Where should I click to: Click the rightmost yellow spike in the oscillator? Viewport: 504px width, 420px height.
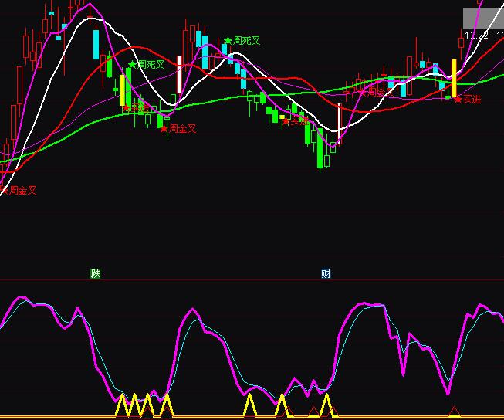coord(326,404)
